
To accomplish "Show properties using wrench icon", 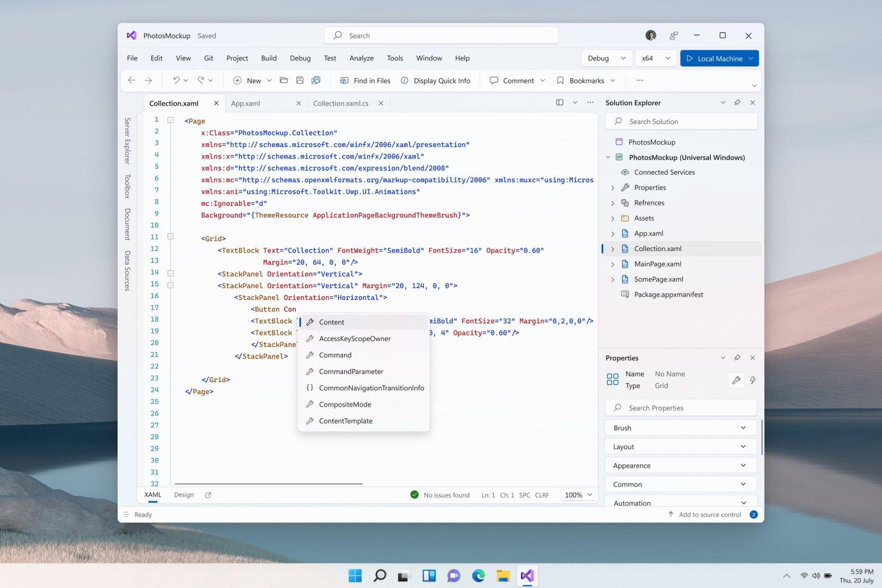I will [x=736, y=380].
